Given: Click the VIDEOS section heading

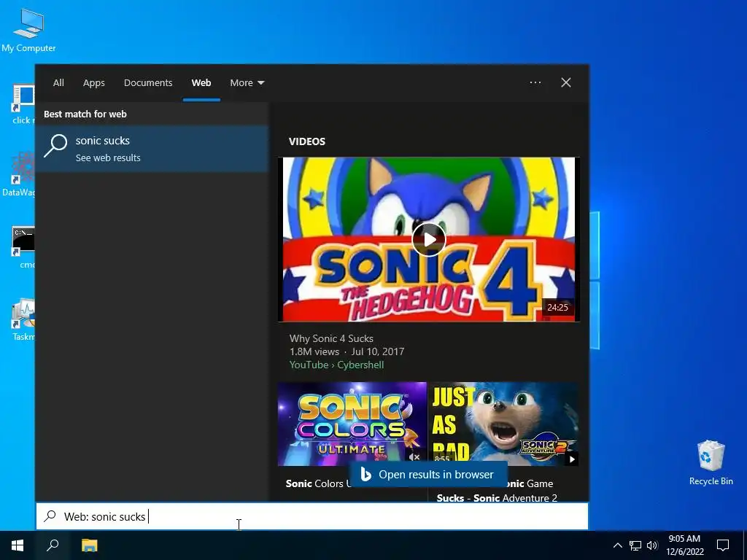Looking at the screenshot, I should [x=307, y=141].
